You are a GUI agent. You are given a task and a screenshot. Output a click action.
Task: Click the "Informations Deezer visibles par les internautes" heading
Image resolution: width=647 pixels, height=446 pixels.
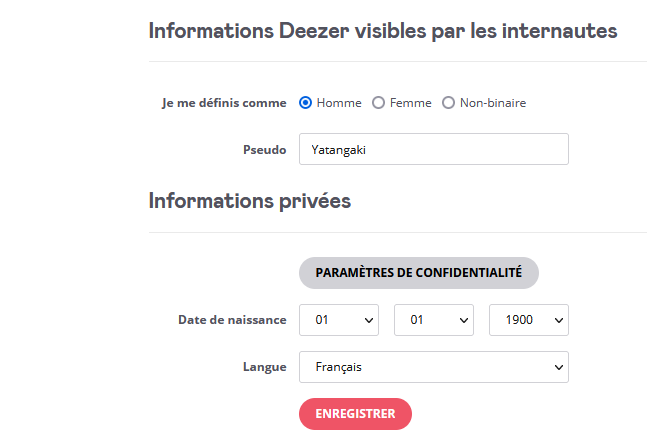(x=383, y=30)
